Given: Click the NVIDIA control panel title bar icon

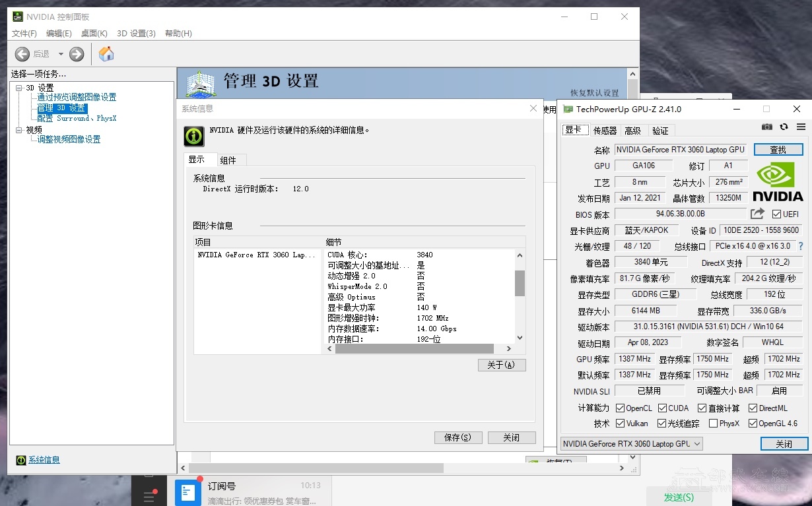Looking at the screenshot, I should (17, 16).
